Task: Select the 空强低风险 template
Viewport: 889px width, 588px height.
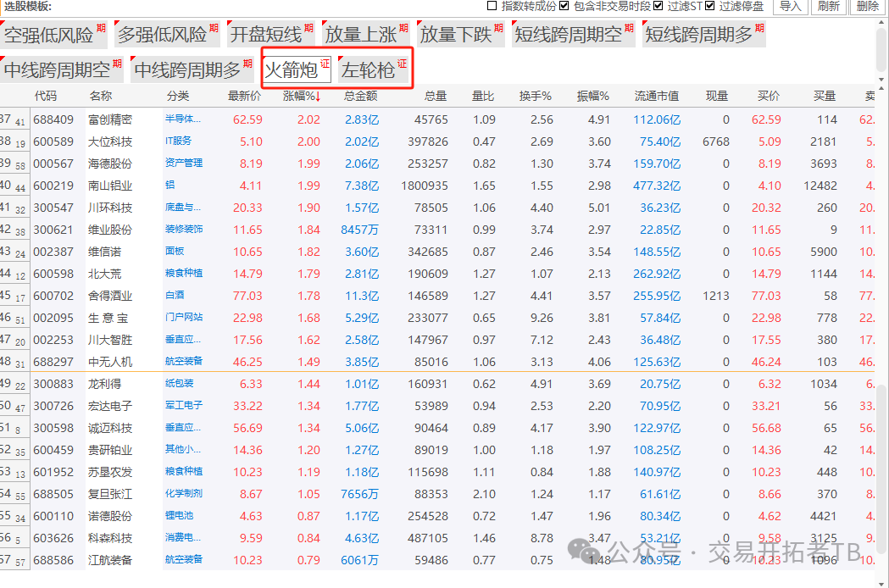Action: pos(54,34)
